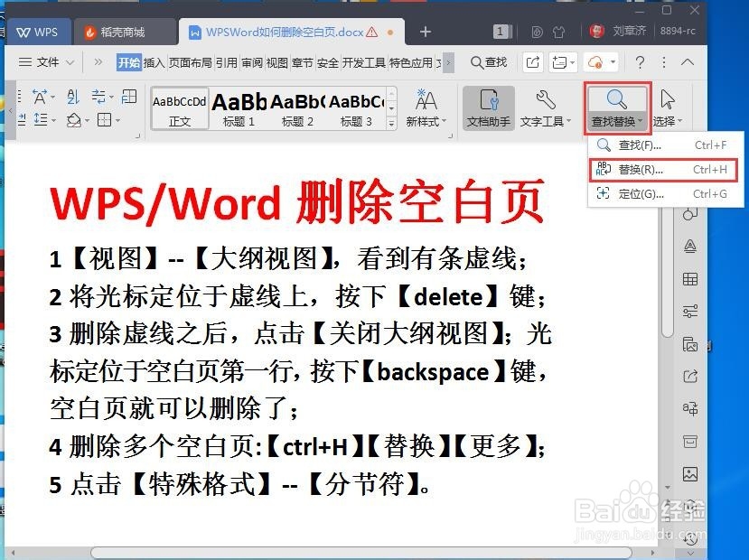
Task: Click the table grid icon in the sidebar
Action: tap(689, 279)
